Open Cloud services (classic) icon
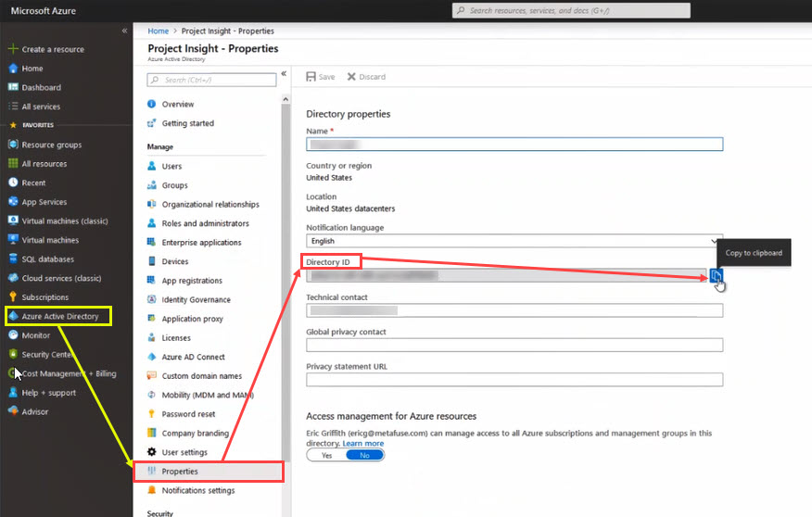The height and width of the screenshot is (517, 812). click(13, 278)
